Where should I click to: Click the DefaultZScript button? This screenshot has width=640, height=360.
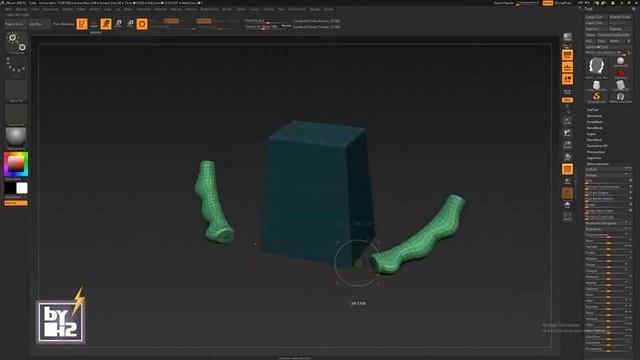[563, 3]
